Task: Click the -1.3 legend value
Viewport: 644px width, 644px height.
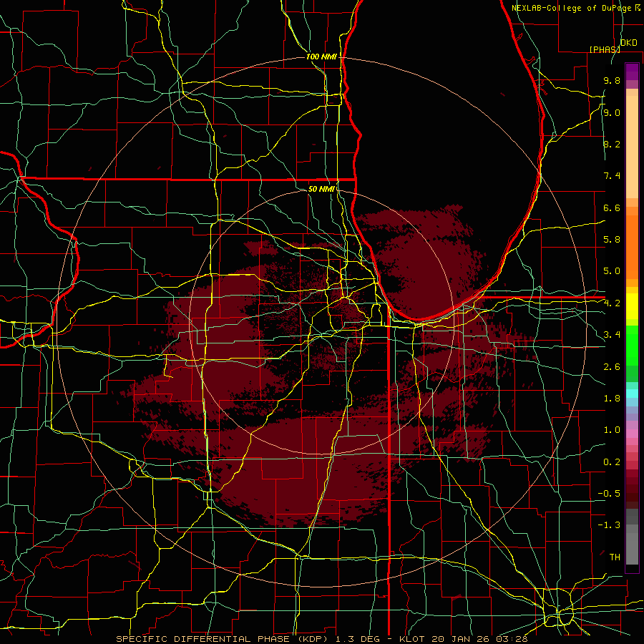Action: pos(609,525)
